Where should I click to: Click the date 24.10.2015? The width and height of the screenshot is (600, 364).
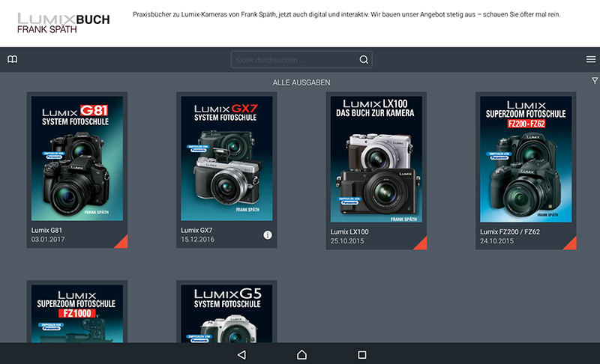pyautogui.click(x=496, y=241)
